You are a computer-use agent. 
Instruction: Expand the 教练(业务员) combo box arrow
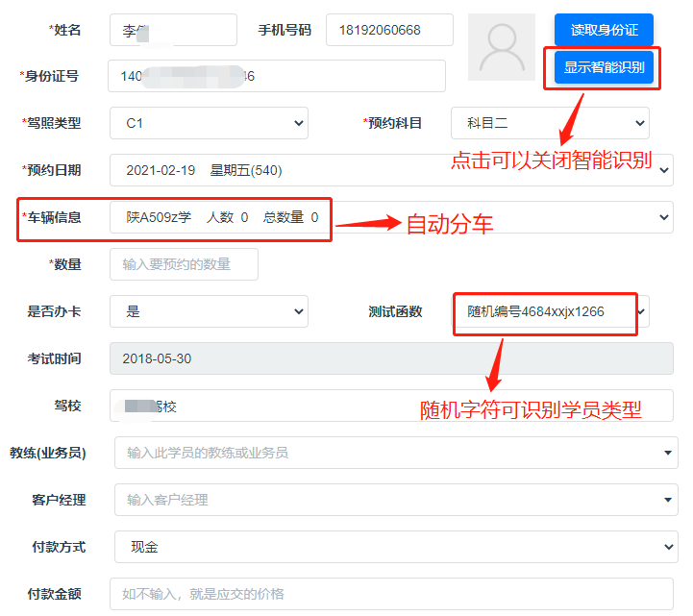667,453
